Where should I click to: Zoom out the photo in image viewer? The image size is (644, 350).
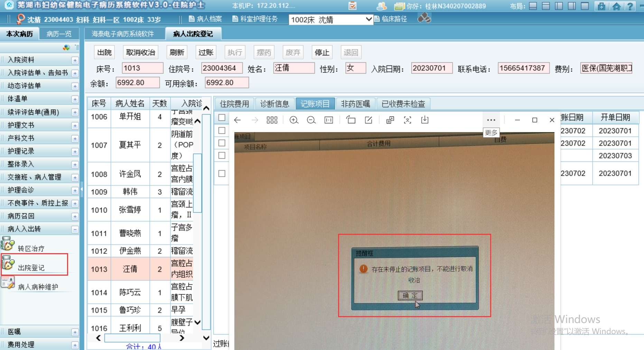pos(311,120)
